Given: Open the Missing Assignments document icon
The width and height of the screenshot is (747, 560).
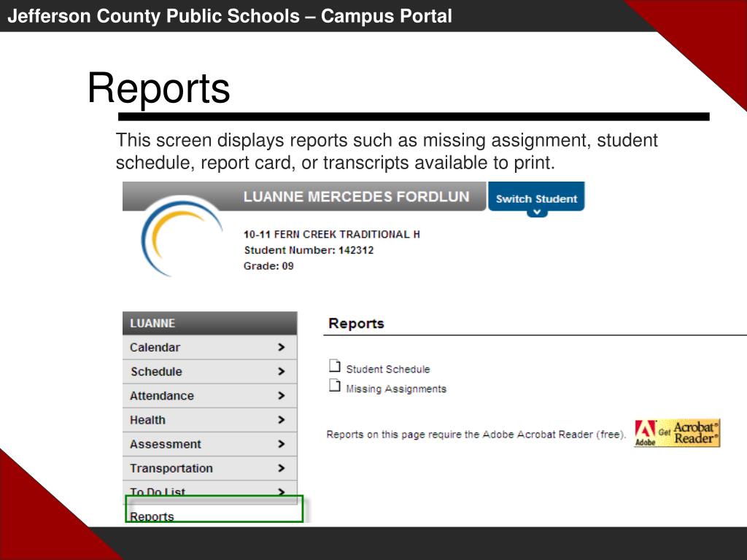Looking at the screenshot, I should pos(335,385).
